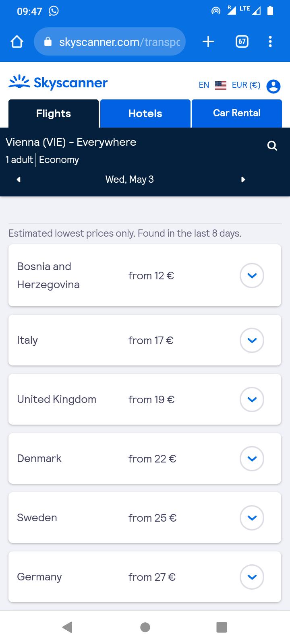The height and width of the screenshot is (644, 290).
Task: Expand the Sweden chevron
Action: point(252,518)
